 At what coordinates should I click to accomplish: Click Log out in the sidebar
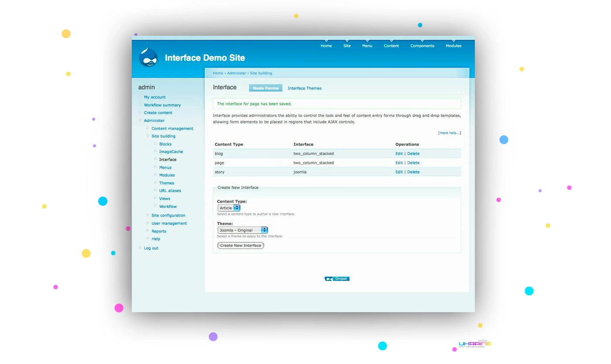click(x=151, y=248)
